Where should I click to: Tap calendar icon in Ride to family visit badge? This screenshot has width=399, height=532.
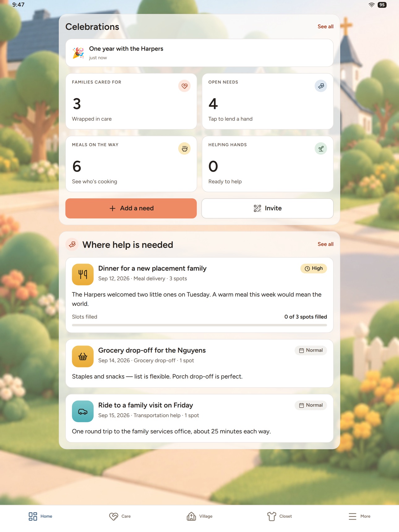pyautogui.click(x=301, y=405)
